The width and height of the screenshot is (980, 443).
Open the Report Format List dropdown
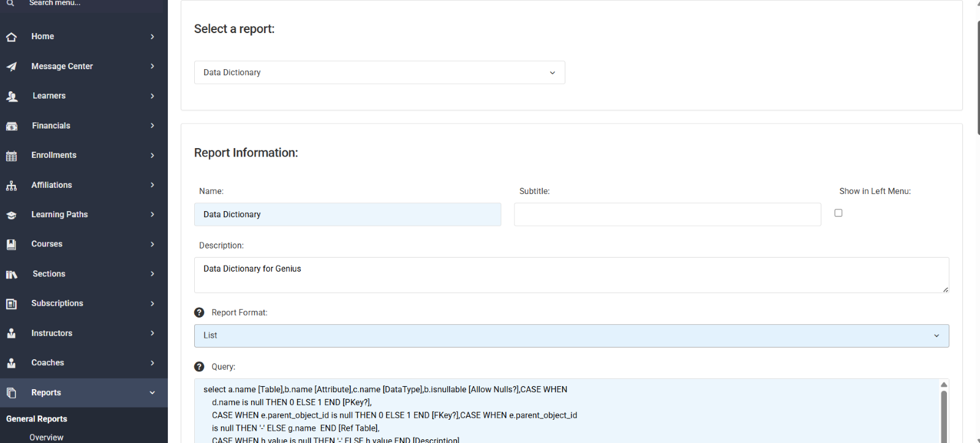(x=571, y=336)
